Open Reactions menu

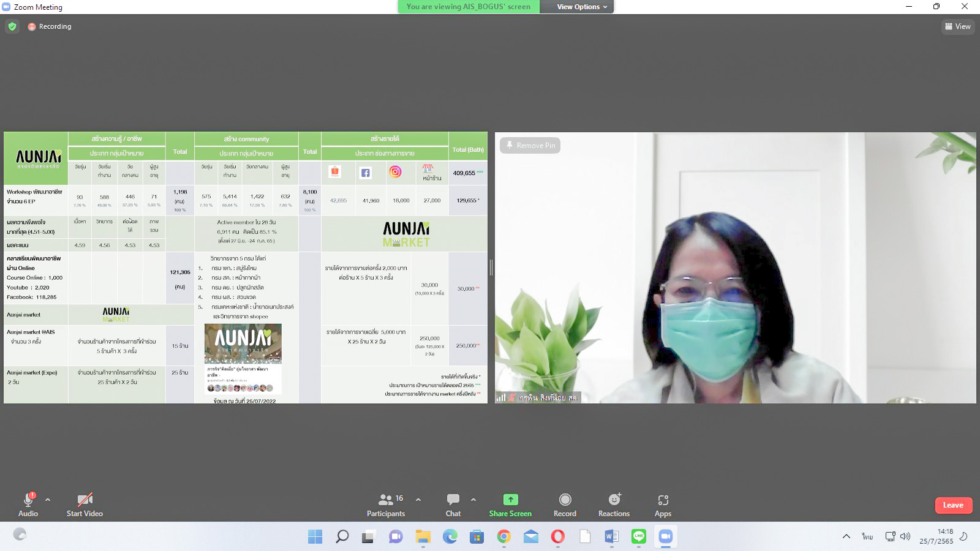(x=614, y=505)
